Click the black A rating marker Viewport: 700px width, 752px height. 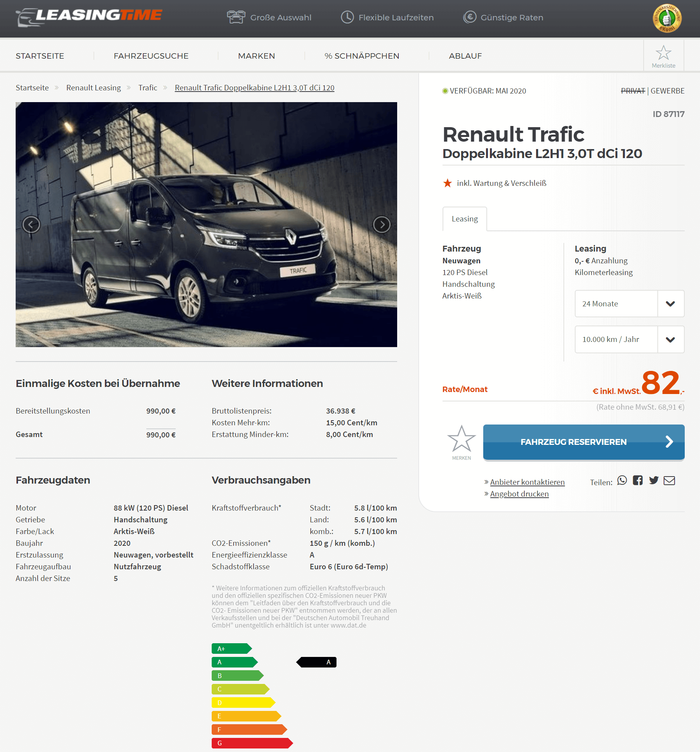pos(317,662)
